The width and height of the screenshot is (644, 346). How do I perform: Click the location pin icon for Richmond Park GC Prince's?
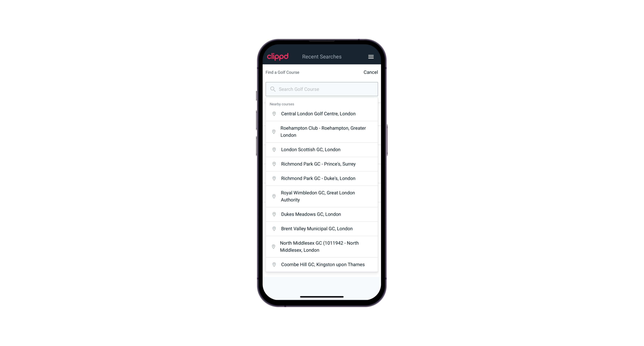coord(274,164)
